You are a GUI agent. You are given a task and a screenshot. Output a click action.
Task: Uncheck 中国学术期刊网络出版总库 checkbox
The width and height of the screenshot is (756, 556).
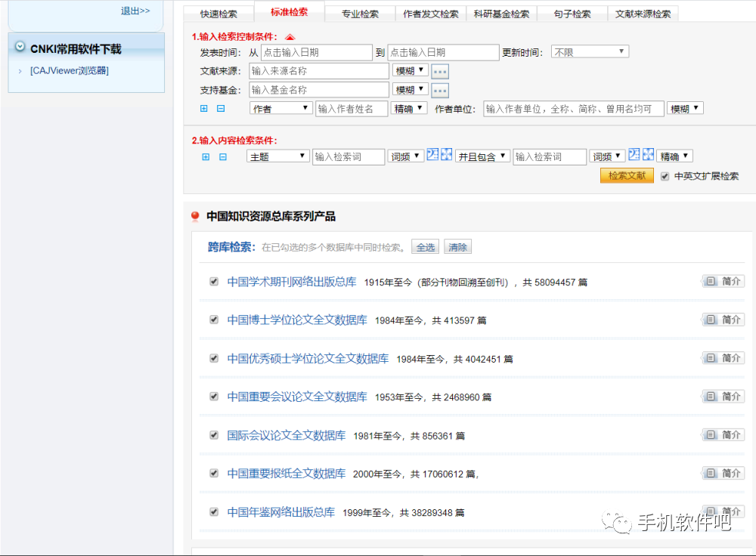pos(214,281)
